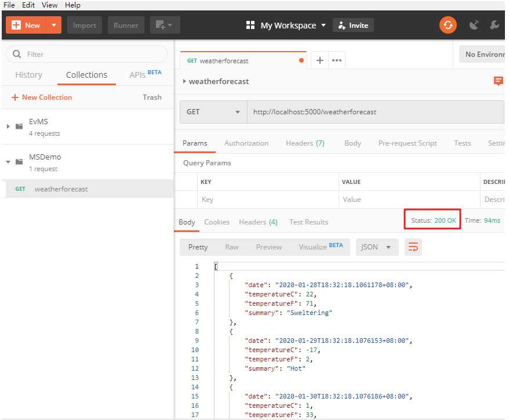This screenshot has height=420, width=509.
Task: Click the query param Value field
Action: pos(409,200)
